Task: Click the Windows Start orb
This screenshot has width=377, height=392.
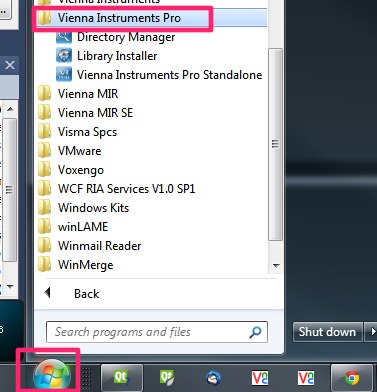Action: coord(52,376)
